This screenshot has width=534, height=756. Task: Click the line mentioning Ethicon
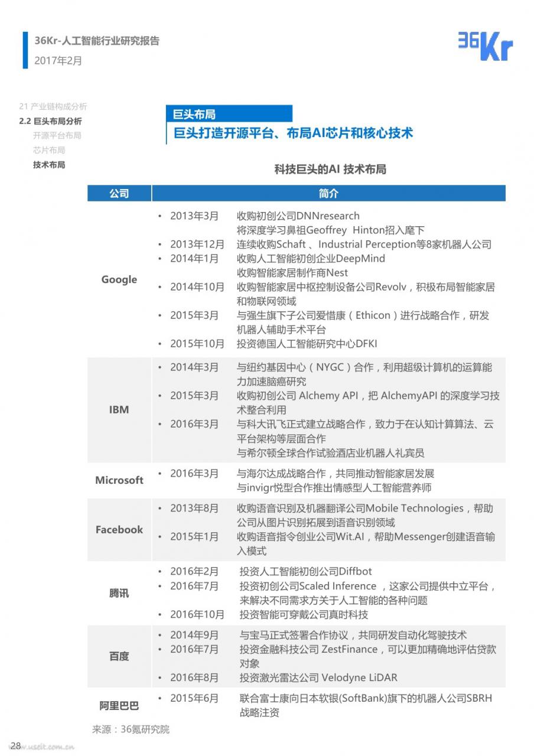363,315
